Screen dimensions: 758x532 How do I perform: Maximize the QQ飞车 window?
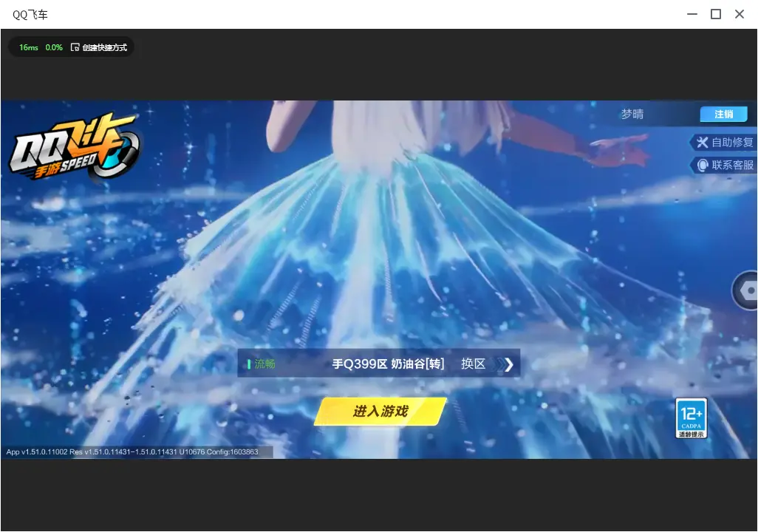click(716, 15)
